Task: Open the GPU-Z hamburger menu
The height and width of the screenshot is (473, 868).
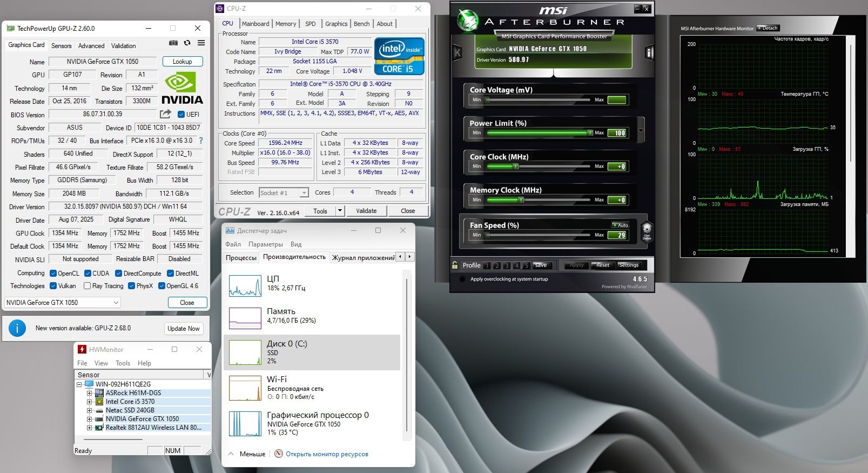Action: click(201, 43)
